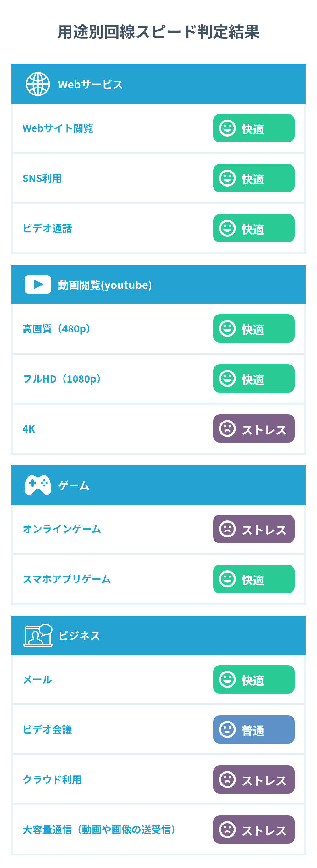
Task: Click the 快適 badge for ビデオ通話
Action: tap(254, 228)
